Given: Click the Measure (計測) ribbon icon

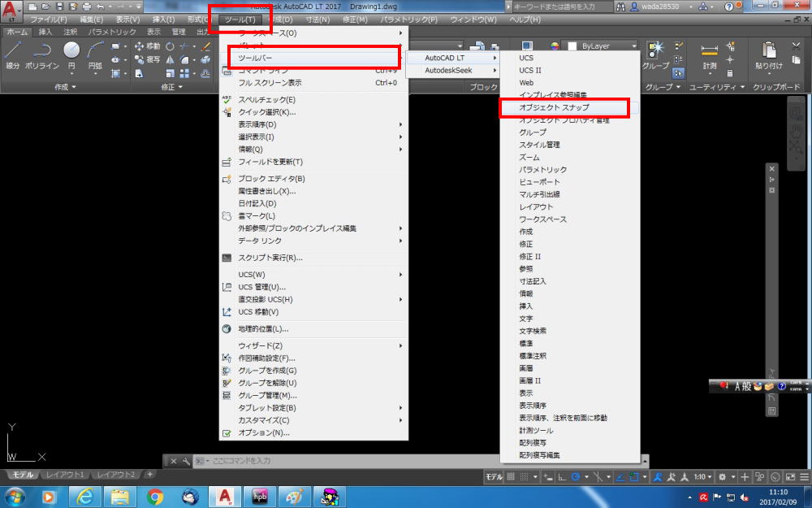Looking at the screenshot, I should point(710,55).
